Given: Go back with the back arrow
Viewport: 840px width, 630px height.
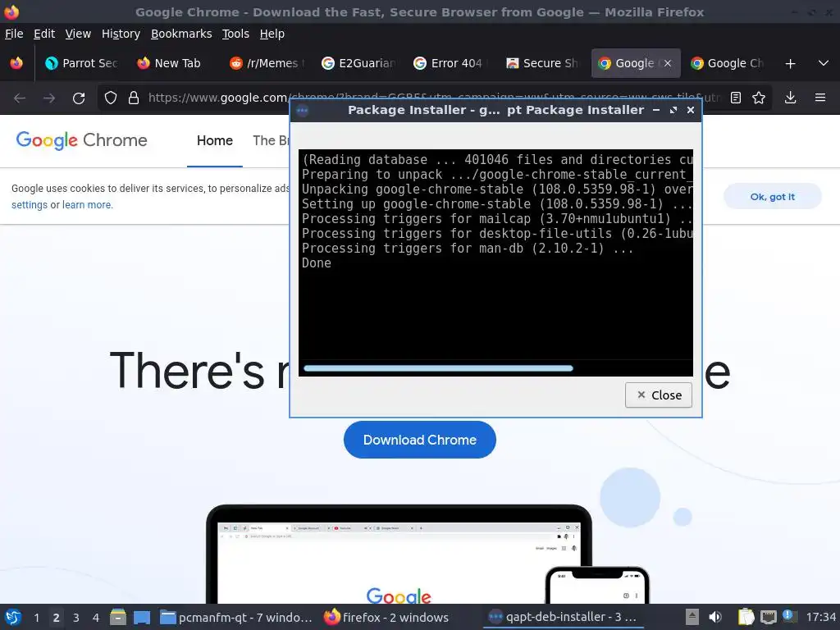Looking at the screenshot, I should (20, 98).
